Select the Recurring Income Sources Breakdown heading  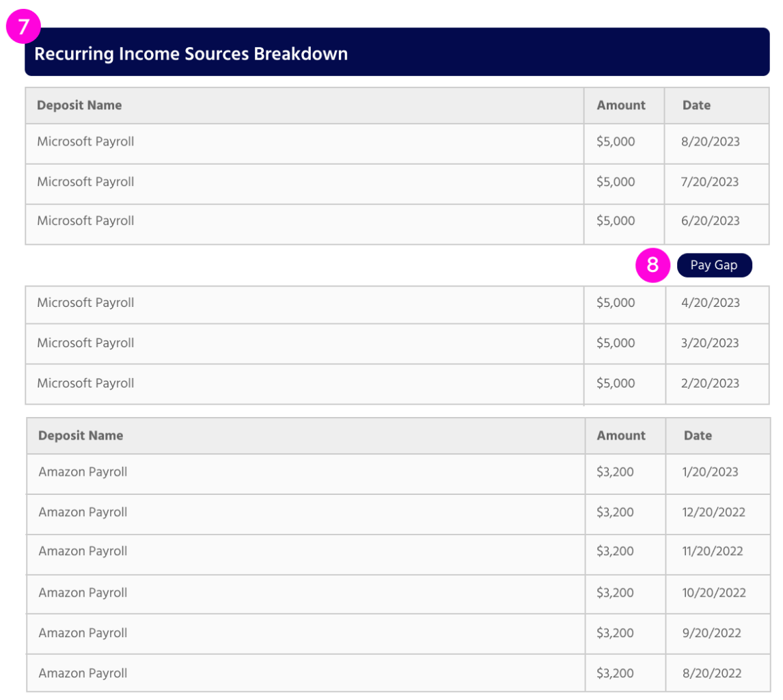coord(191,54)
